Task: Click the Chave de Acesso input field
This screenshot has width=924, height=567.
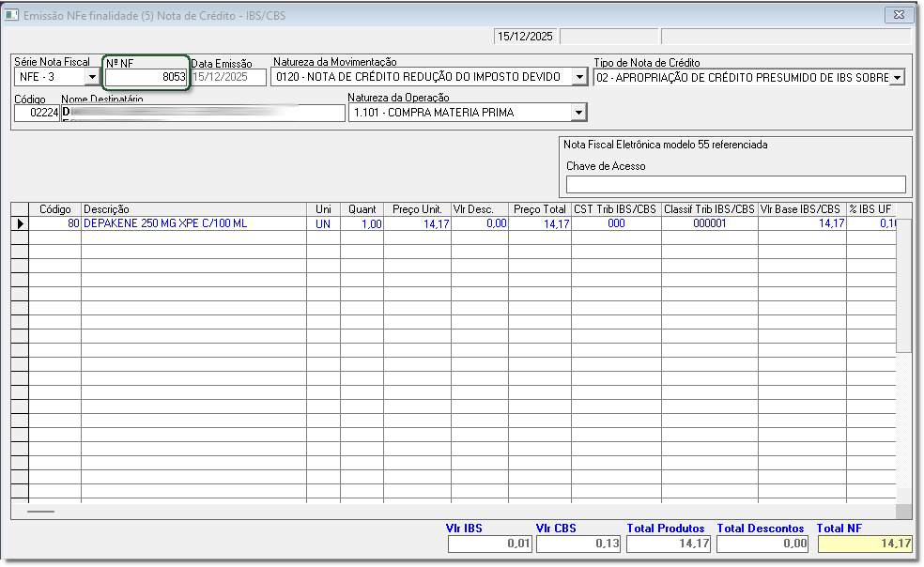Action: 735,185
